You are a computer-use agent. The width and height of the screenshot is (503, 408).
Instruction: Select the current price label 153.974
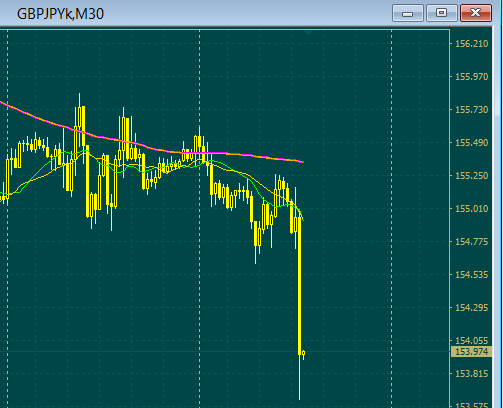(x=471, y=352)
